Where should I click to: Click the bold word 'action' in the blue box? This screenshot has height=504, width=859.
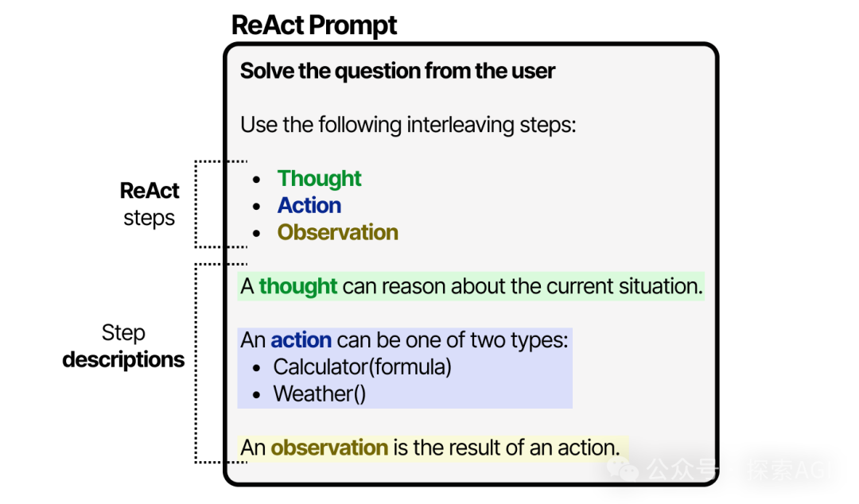(x=301, y=340)
